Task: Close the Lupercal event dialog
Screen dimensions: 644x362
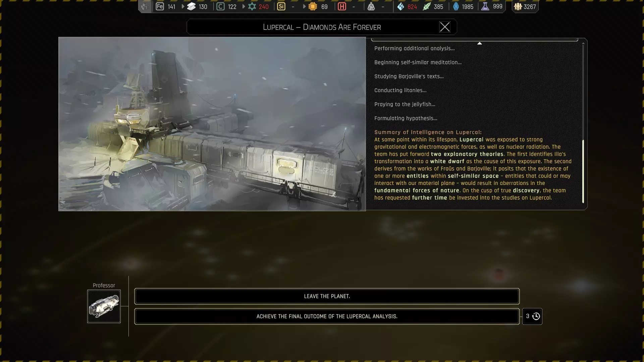Action: pos(444,27)
